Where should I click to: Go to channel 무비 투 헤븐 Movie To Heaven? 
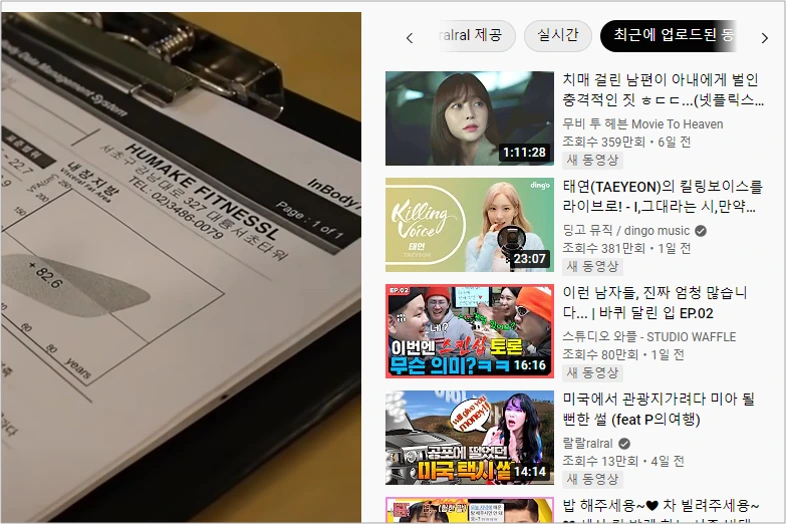tap(643, 124)
